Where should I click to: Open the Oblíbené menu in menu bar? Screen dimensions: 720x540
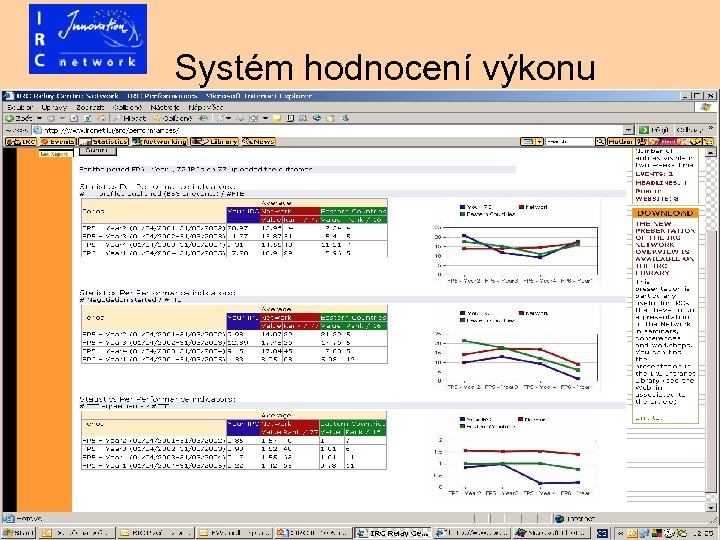[x=127, y=107]
